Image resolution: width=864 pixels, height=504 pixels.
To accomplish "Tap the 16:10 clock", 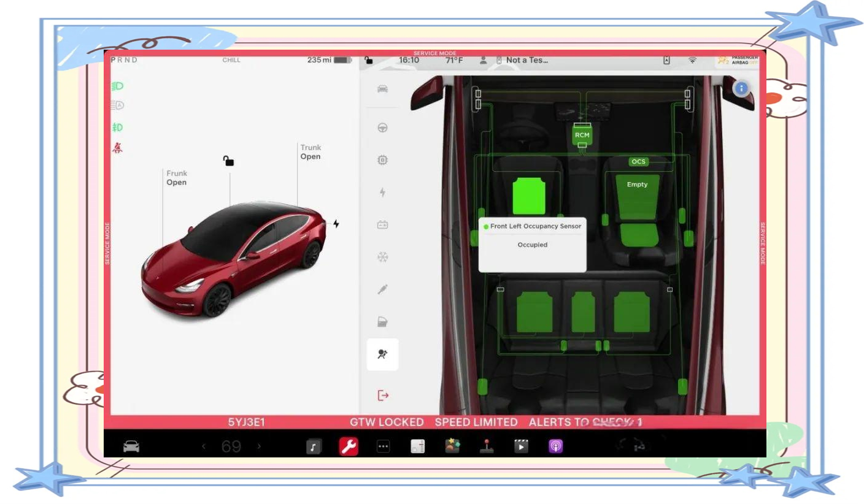I will pos(409,60).
